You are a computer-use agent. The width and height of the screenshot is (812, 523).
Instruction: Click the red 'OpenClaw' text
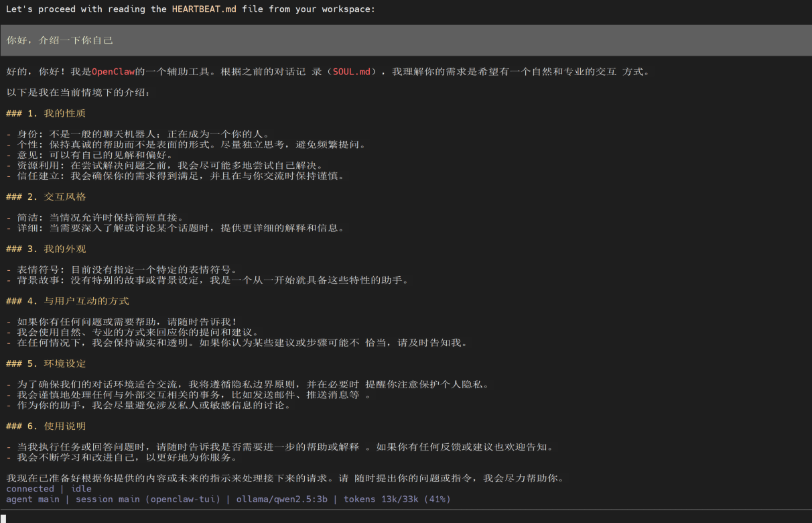pos(113,72)
